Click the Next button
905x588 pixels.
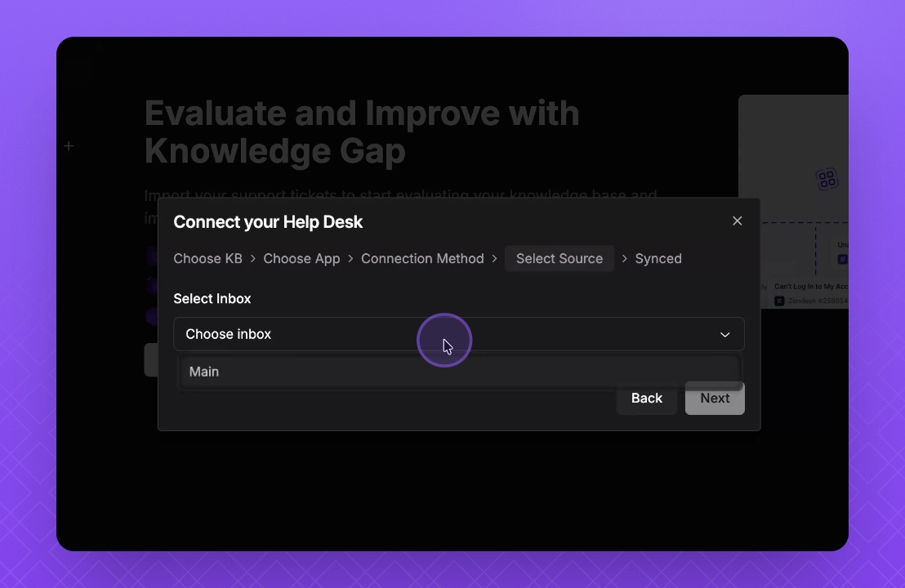click(715, 399)
